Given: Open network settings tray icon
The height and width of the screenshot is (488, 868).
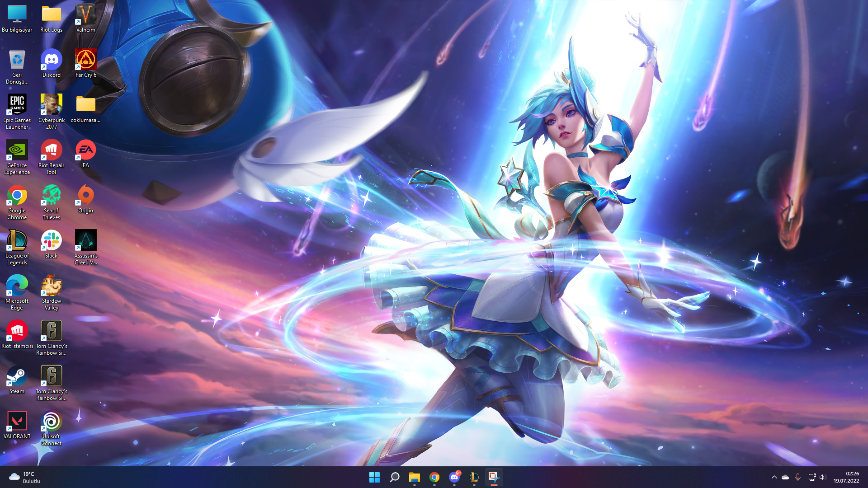Looking at the screenshot, I should (x=812, y=477).
